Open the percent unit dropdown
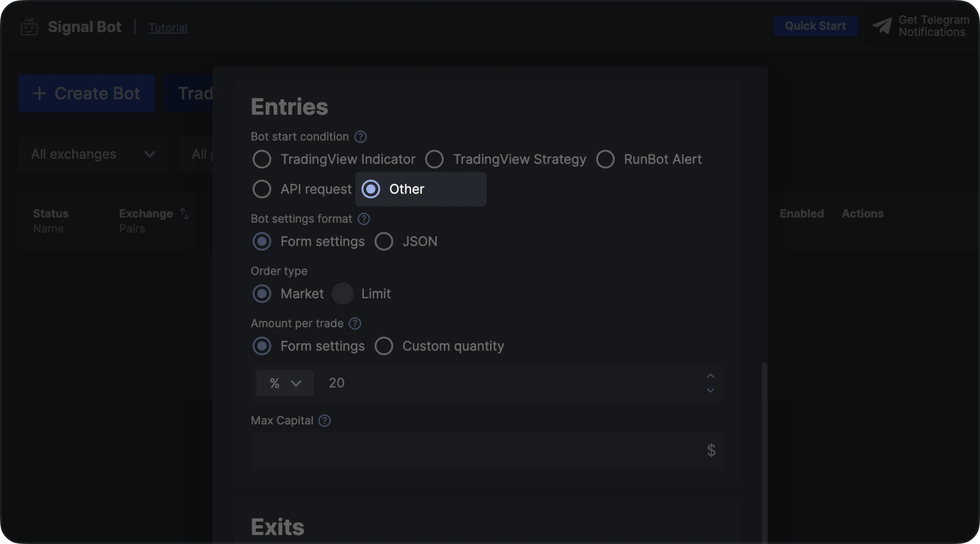 (x=285, y=384)
